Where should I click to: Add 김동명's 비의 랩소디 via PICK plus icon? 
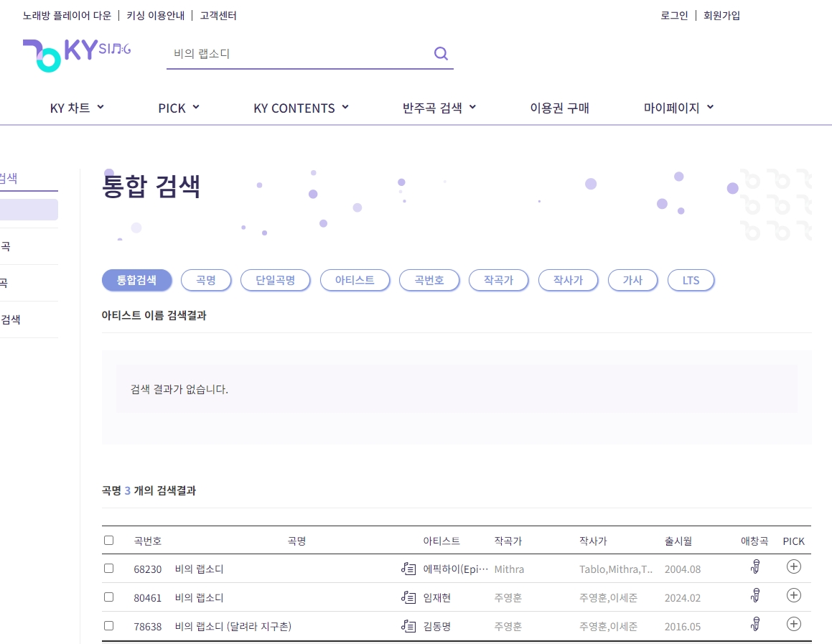793,625
